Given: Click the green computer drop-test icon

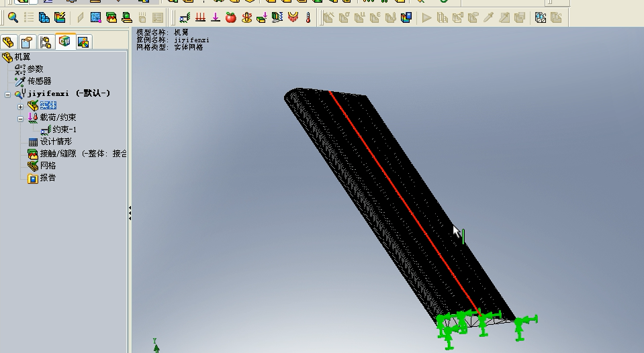Looking at the screenshot, I should tap(127, 17).
